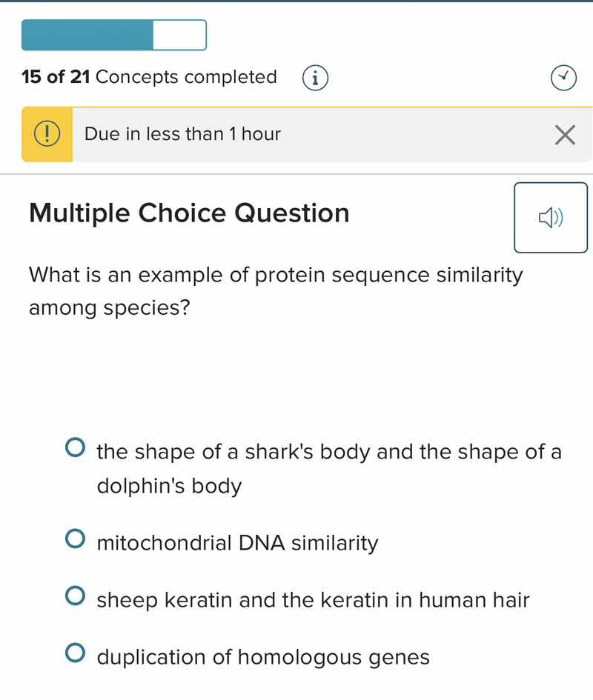
Task: Click the 15 of 21 Concepts completed label
Action: (x=148, y=77)
